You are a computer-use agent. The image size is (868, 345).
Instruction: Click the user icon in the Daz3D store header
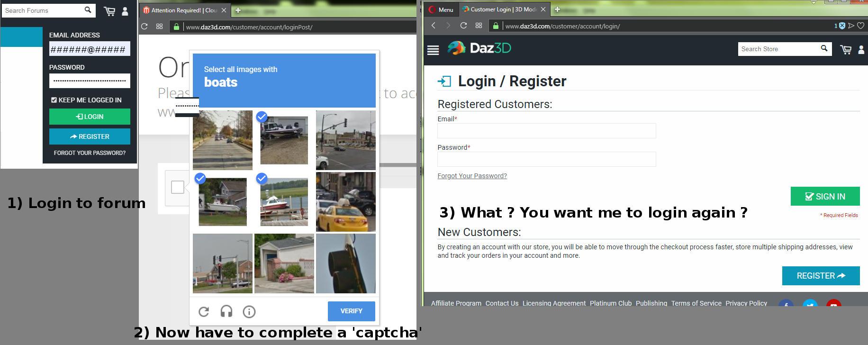(x=862, y=49)
